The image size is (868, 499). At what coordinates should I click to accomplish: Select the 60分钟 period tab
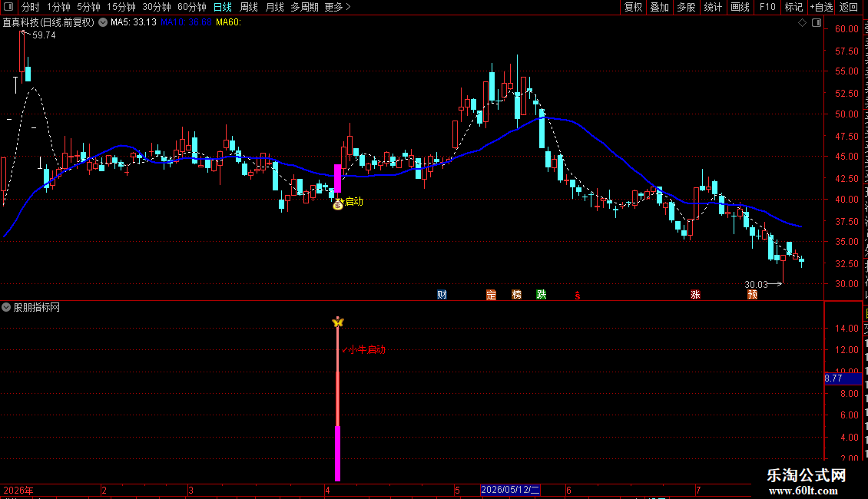coord(191,7)
